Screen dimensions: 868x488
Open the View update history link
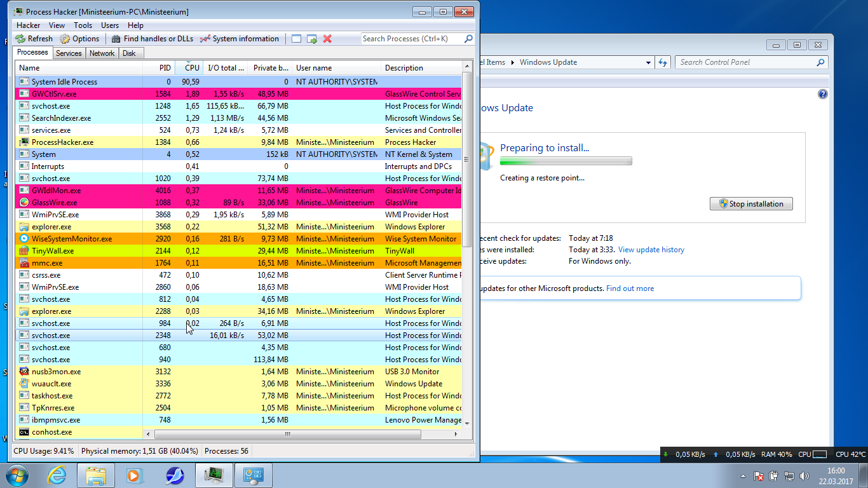651,250
